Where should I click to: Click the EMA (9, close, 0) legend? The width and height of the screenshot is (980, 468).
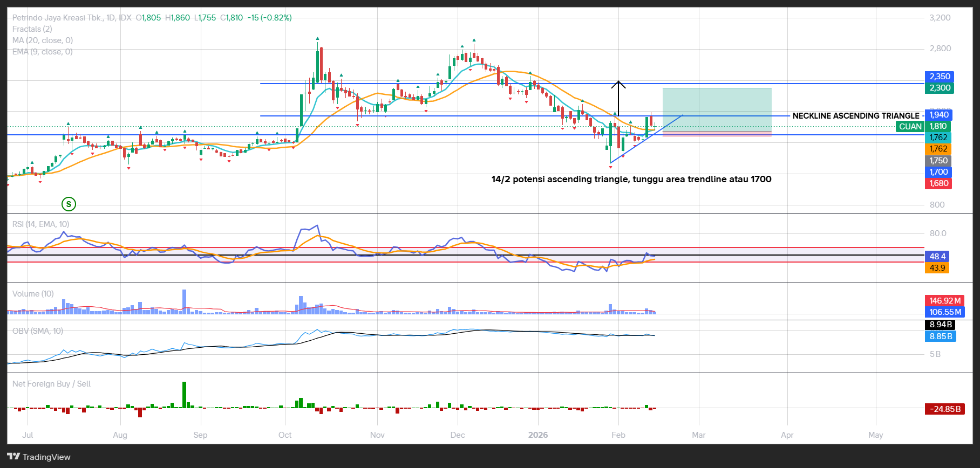click(43, 52)
